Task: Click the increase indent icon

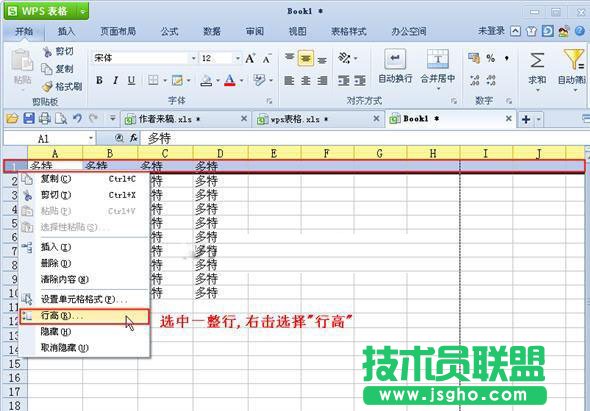Action: (x=360, y=81)
